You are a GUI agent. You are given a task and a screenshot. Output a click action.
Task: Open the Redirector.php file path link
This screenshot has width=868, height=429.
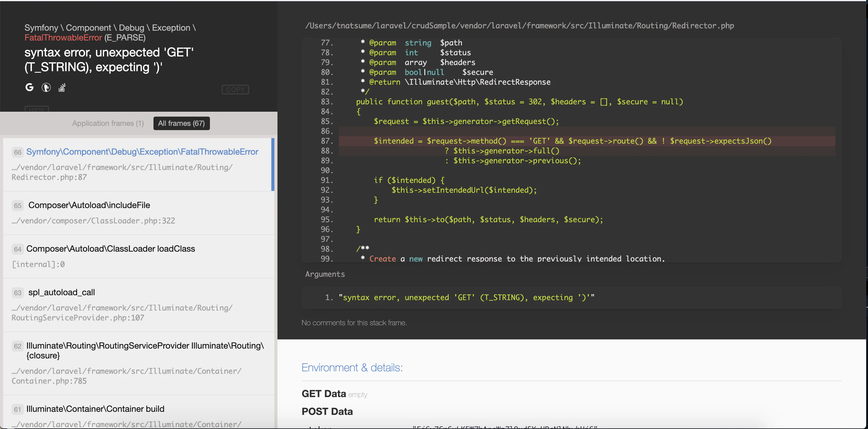519,26
